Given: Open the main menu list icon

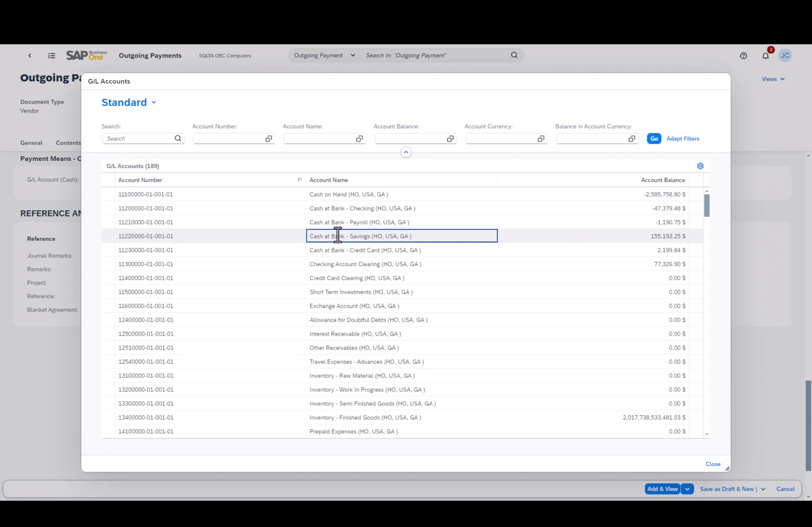Looking at the screenshot, I should (51, 55).
